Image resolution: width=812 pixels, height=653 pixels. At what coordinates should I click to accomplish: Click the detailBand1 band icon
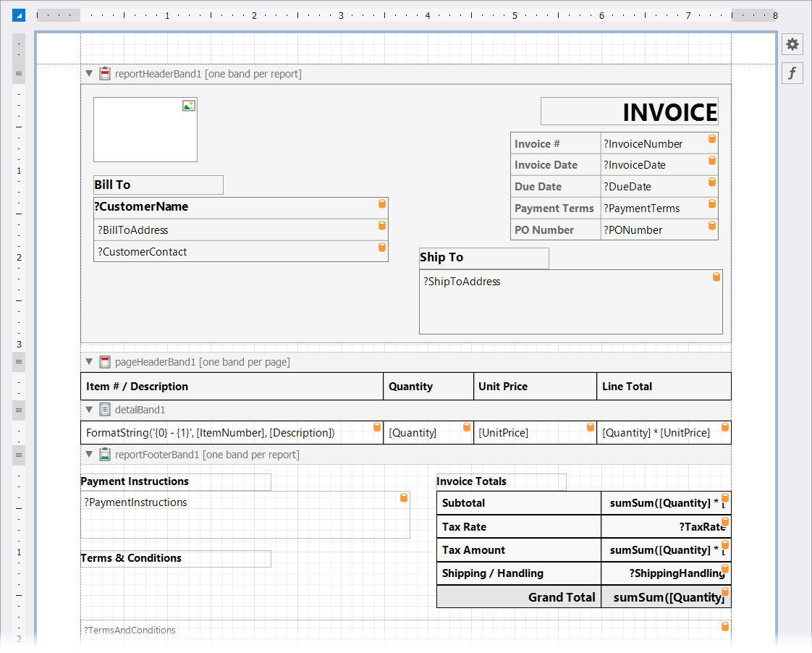105,410
